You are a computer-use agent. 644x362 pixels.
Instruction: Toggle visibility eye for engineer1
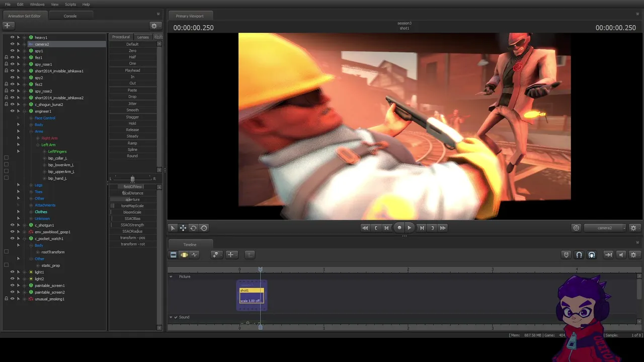[x=12, y=111]
